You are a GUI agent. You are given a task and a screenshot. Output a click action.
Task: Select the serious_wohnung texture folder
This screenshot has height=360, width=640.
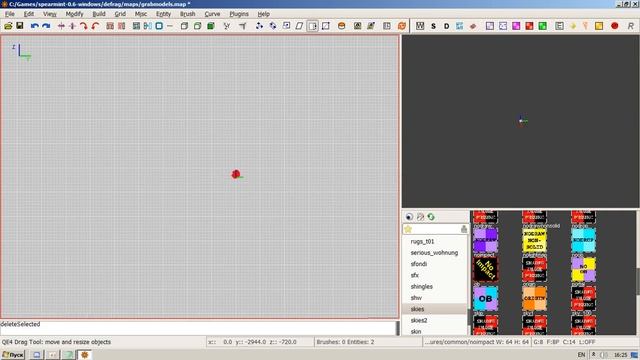[435, 253]
